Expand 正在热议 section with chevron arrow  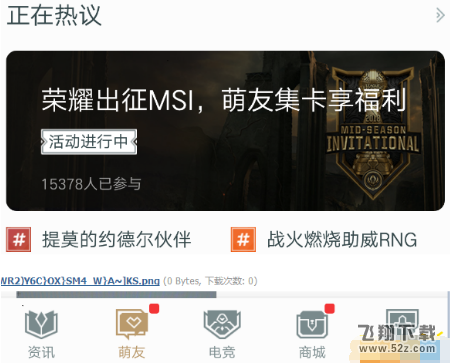click(x=440, y=15)
